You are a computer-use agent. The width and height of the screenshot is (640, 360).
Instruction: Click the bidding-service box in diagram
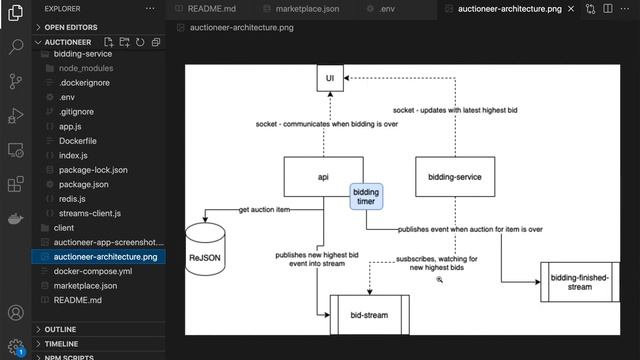455,177
